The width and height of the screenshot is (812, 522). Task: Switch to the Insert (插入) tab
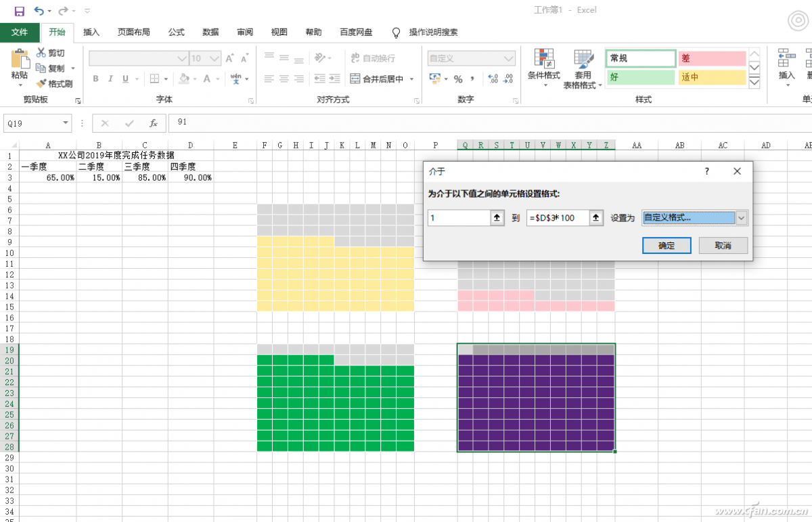coord(91,32)
